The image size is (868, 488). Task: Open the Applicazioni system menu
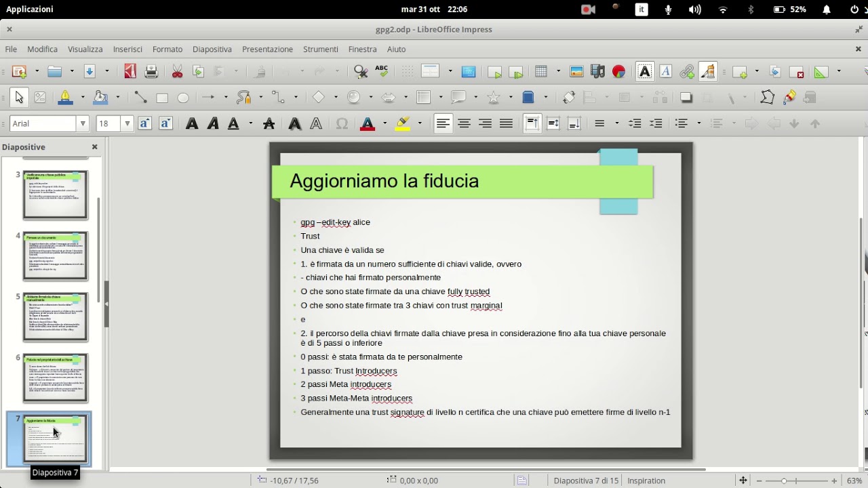(x=30, y=9)
